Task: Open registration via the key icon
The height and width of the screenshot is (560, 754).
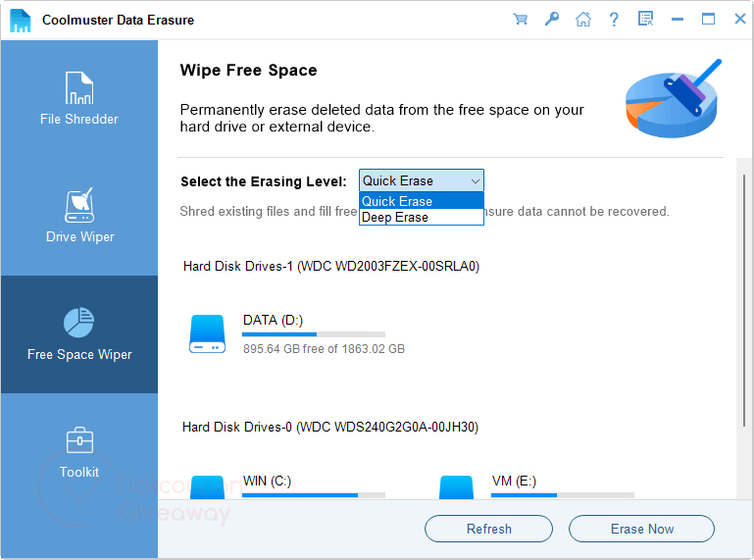Action: click(x=551, y=19)
